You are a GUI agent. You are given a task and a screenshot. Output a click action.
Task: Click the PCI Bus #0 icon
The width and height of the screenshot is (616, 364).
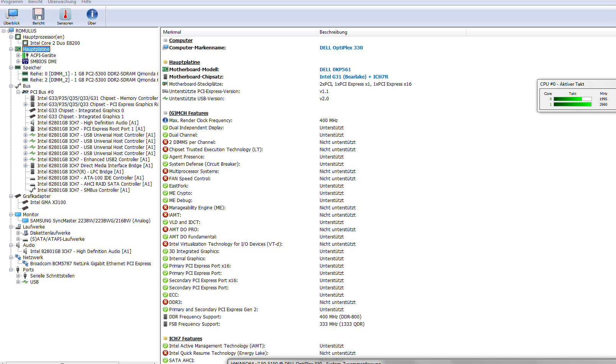point(25,92)
